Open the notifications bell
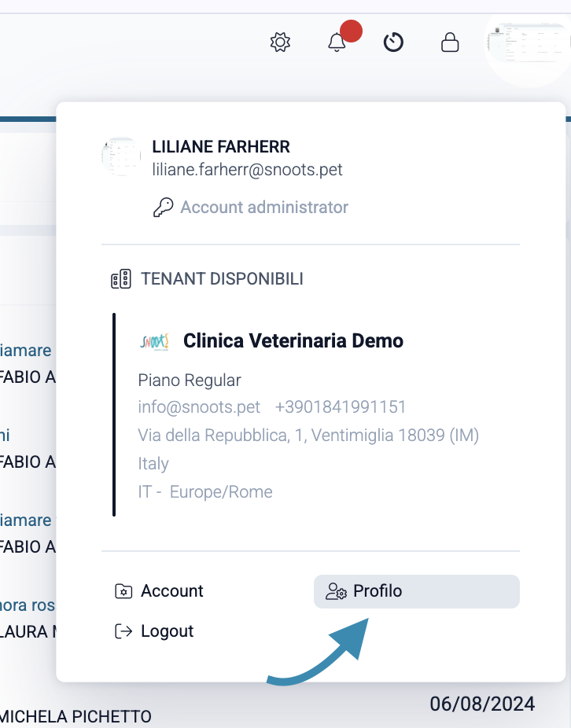 337,42
